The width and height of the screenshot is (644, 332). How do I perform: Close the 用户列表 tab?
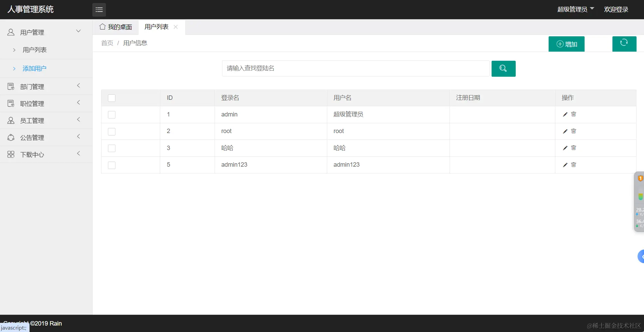pos(176,27)
